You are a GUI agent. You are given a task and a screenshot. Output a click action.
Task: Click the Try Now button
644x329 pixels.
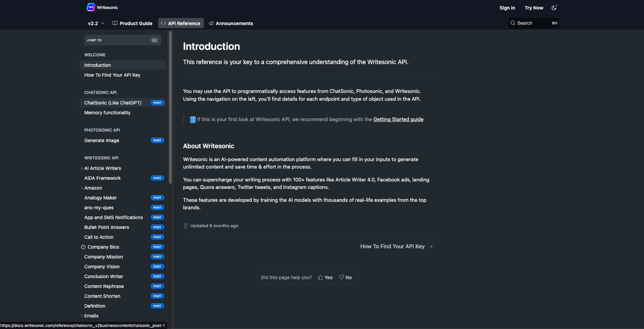[534, 8]
